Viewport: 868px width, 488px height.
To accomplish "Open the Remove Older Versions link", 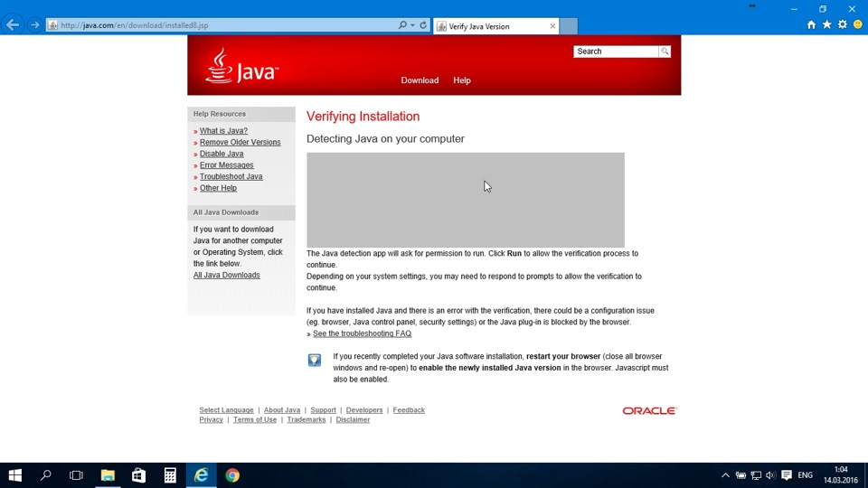I will [241, 142].
